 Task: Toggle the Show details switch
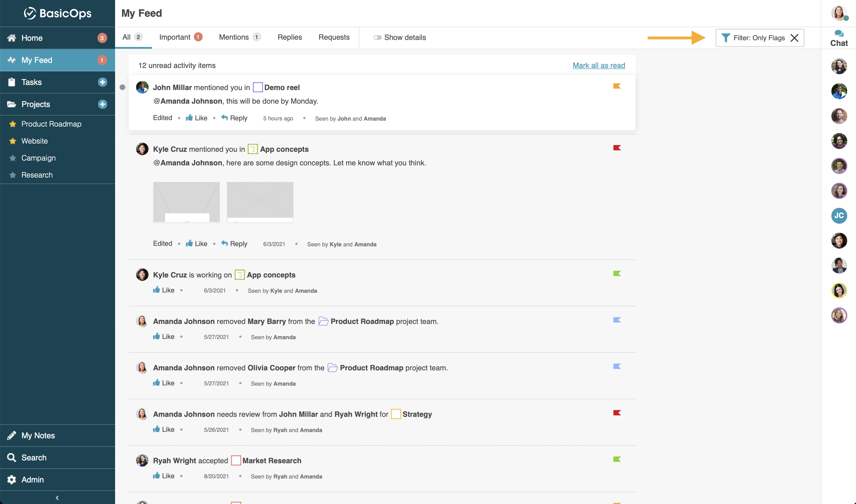pos(377,38)
